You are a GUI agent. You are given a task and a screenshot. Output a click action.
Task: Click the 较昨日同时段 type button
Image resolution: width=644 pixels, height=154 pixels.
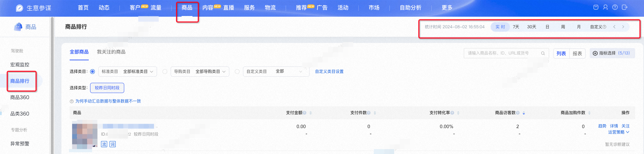[x=107, y=88]
